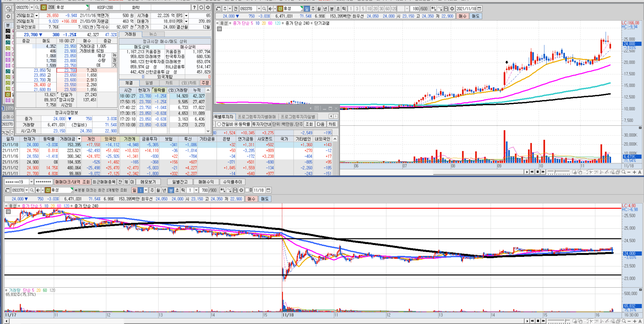Toggle 틱 tick period in minute chart toolbar
644x324 pixels.
click(x=183, y=190)
